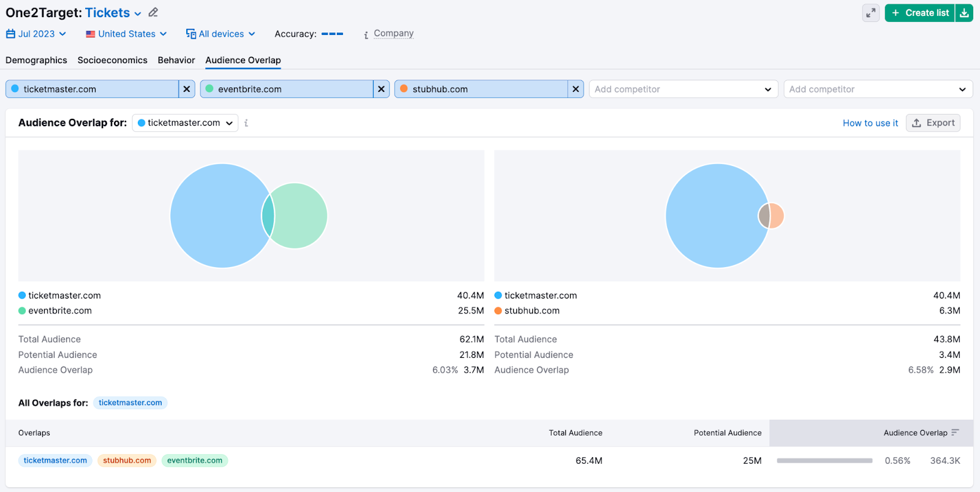Remove stubhub.com with its X button
This screenshot has height=492, width=980.
tap(576, 89)
